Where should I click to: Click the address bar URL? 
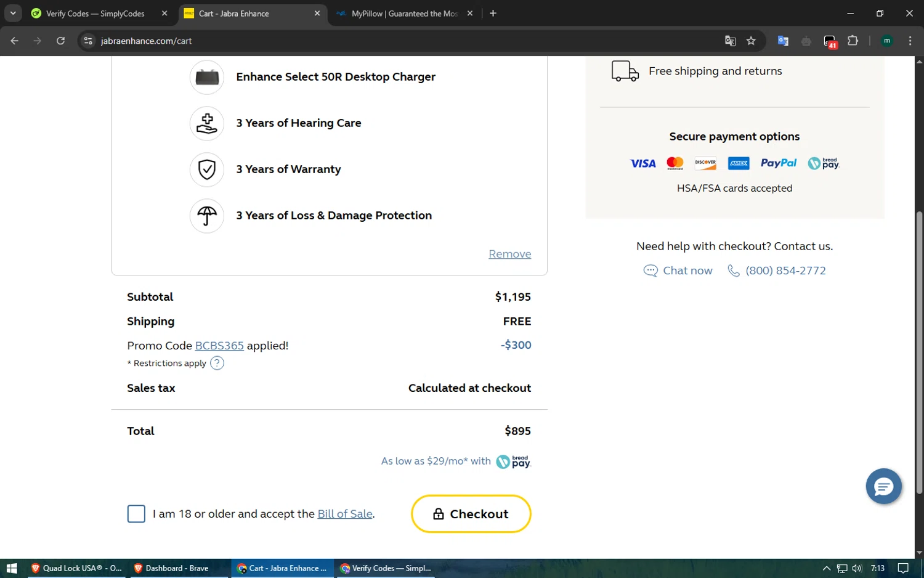point(147,41)
